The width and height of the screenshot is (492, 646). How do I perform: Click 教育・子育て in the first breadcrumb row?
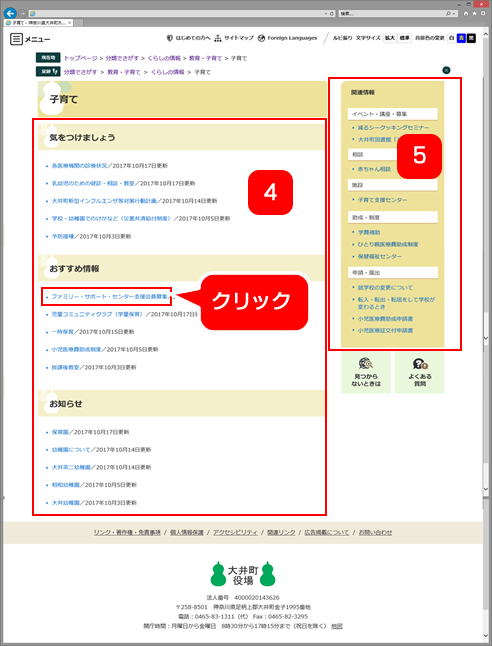(x=205, y=58)
